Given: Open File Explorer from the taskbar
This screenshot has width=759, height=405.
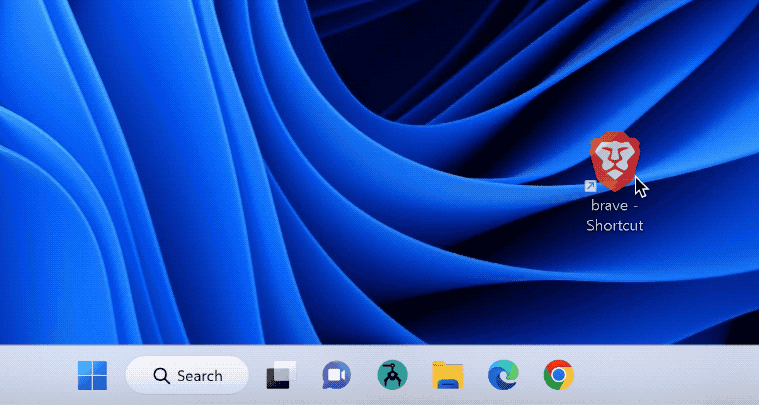Looking at the screenshot, I should 448,375.
